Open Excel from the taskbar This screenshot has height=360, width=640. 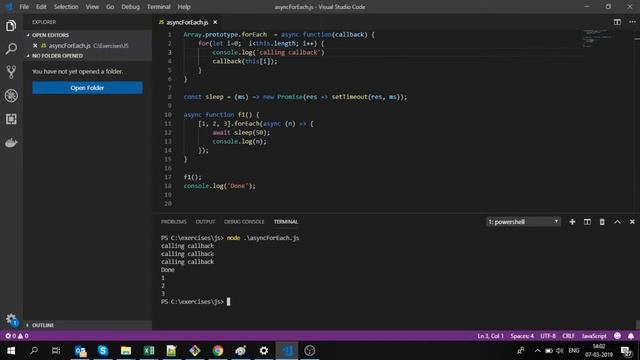click(x=149, y=351)
